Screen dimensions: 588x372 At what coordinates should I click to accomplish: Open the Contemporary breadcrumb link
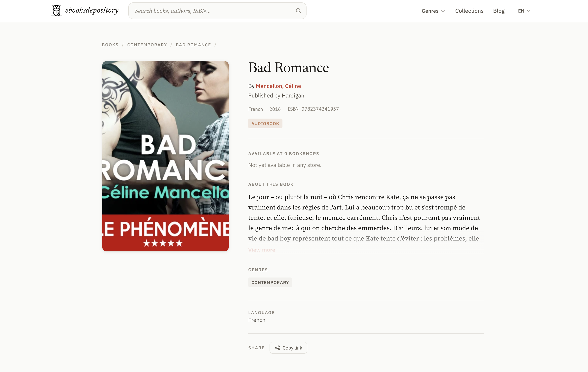click(147, 45)
